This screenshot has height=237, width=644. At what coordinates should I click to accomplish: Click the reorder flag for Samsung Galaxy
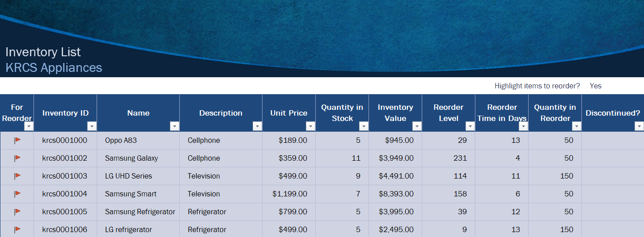click(x=17, y=158)
